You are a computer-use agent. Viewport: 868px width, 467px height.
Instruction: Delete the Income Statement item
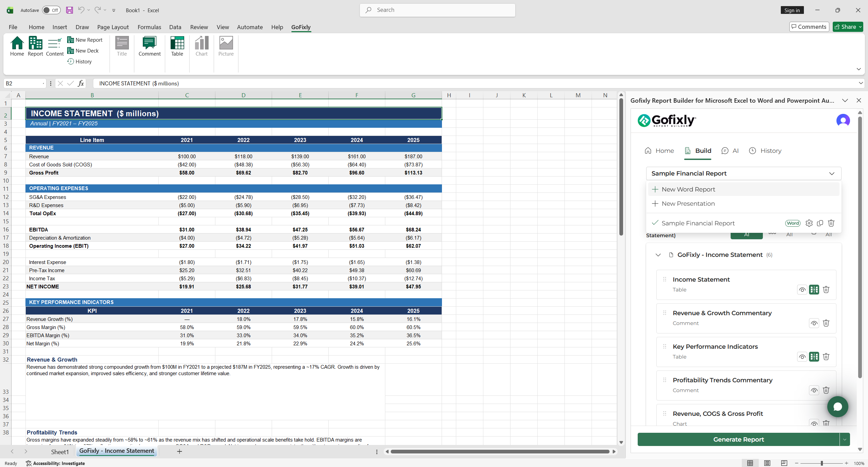tap(826, 289)
